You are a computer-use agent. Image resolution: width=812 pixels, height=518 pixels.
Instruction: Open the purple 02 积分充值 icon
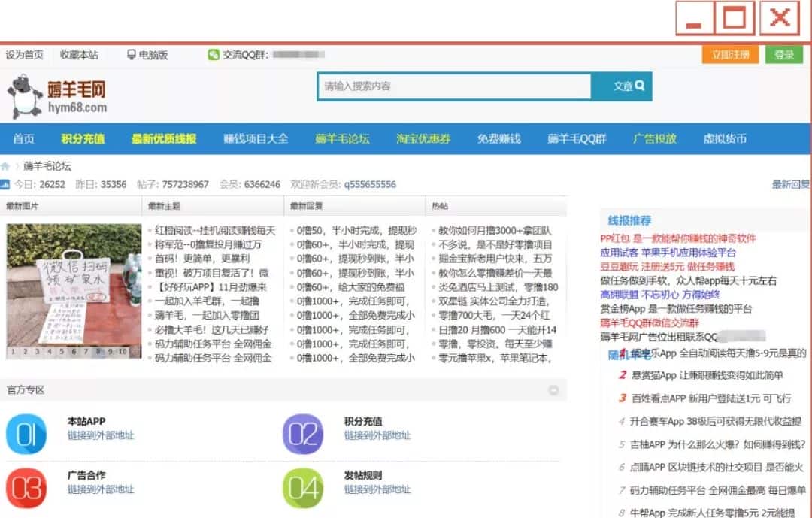(x=303, y=435)
